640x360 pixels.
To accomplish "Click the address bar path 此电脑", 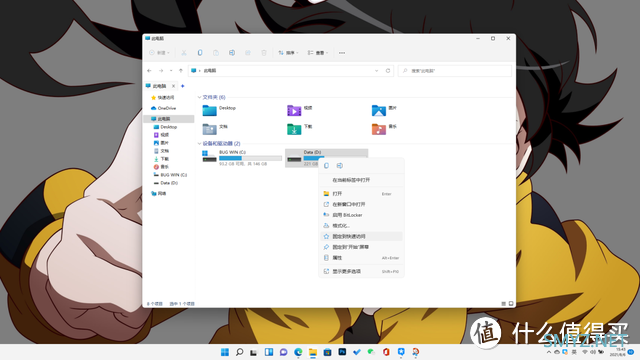I will click(x=210, y=71).
